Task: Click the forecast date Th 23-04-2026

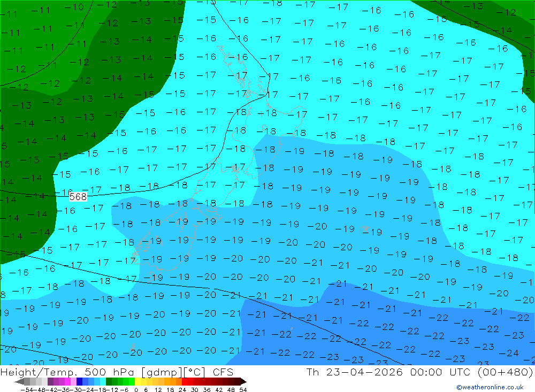Action: [x=355, y=372]
